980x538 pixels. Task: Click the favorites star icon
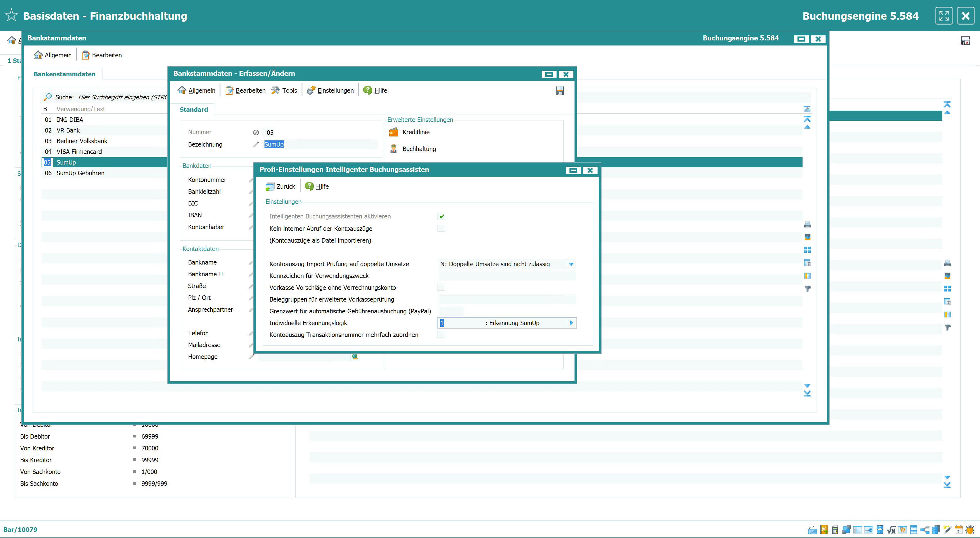pos(12,15)
